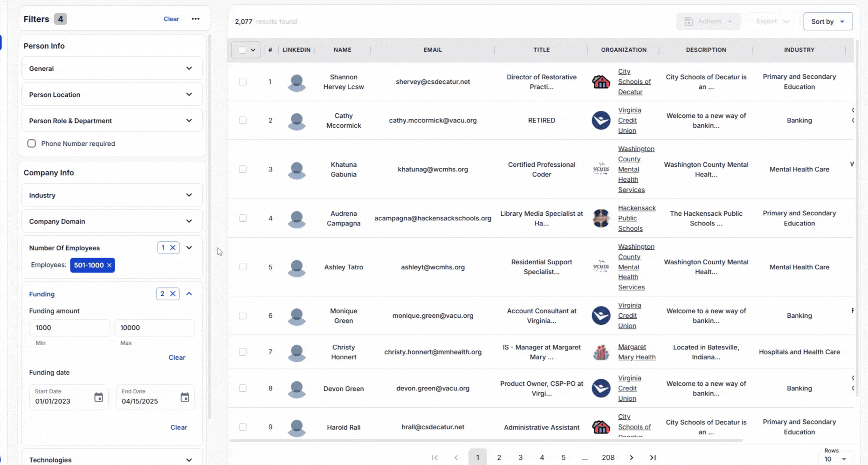Image resolution: width=868 pixels, height=465 pixels.
Task: Remove the 501-1000 employees filter chip
Action: pos(110,265)
